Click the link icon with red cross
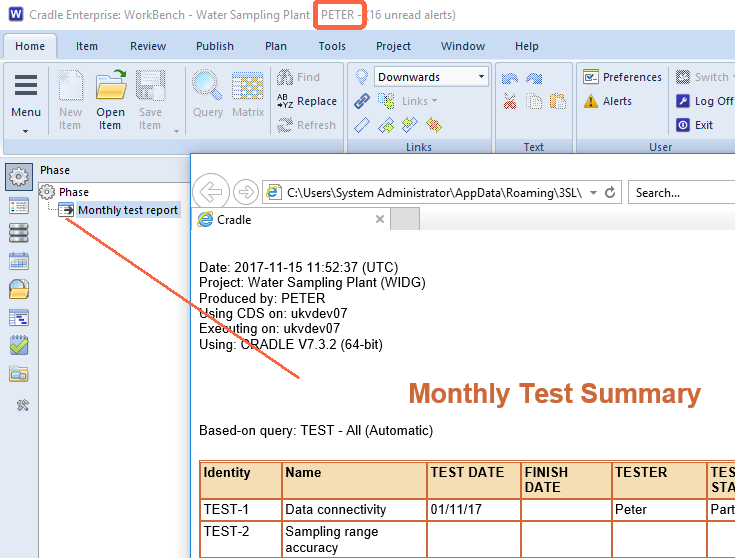Screen dimensions: 735x558 [434, 125]
